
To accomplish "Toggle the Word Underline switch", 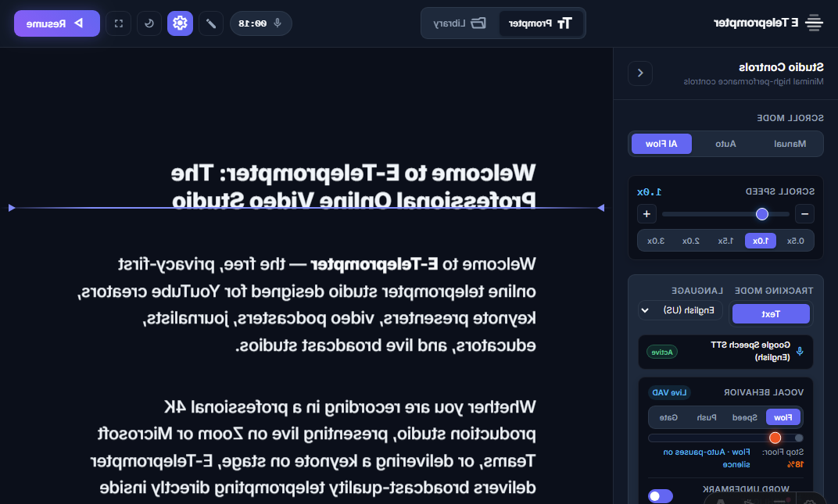I will tap(661, 496).
